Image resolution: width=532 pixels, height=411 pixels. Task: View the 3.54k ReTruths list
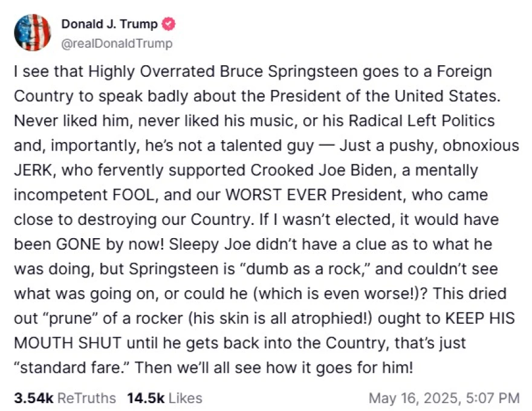(x=65, y=398)
